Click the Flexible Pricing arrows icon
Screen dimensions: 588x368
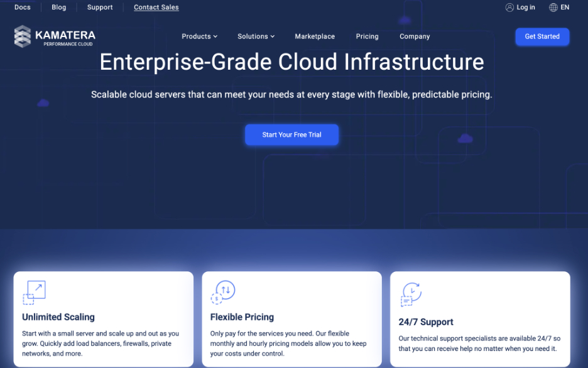point(223,292)
